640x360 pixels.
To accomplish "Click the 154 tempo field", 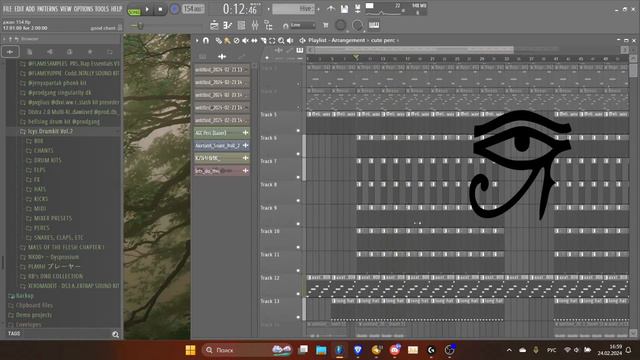I will [x=193, y=9].
